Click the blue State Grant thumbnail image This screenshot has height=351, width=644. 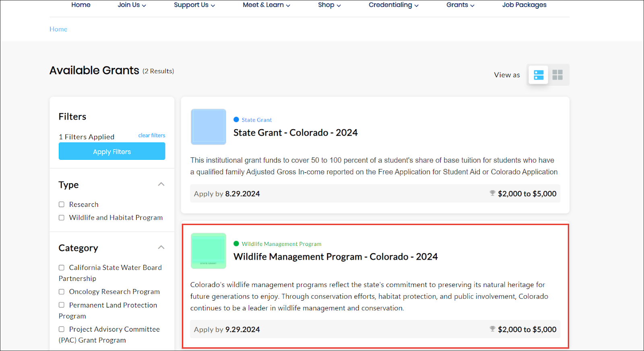[208, 127]
